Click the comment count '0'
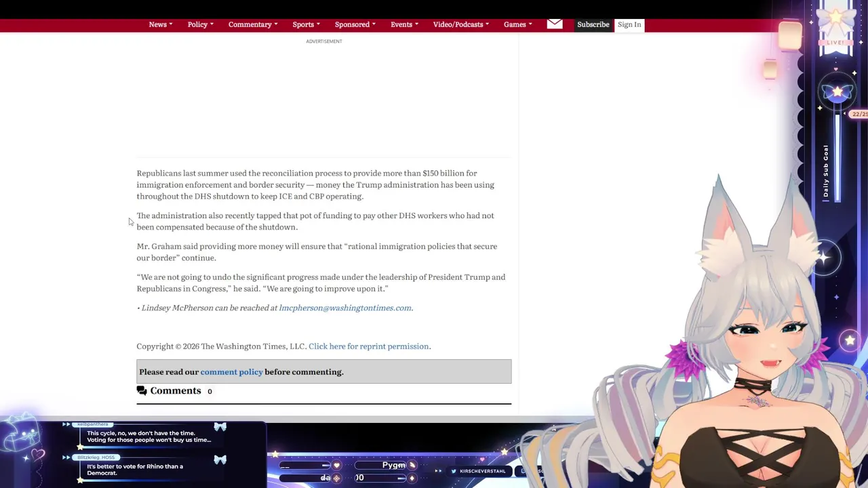This screenshot has height=488, width=868. 210,392
